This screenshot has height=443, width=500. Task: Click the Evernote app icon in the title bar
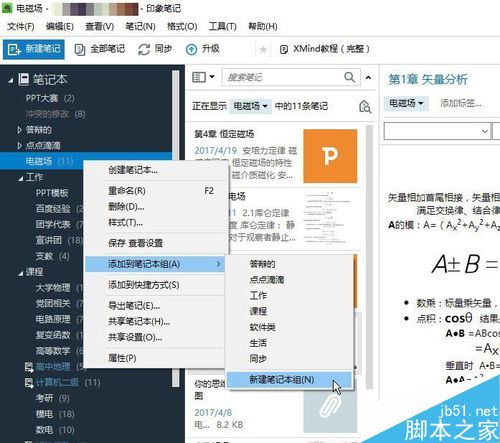click(x=7, y=8)
